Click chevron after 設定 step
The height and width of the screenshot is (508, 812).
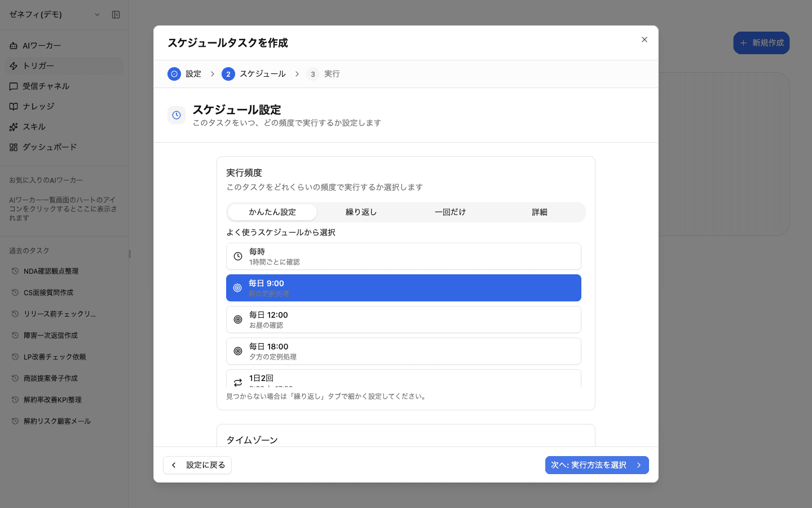(x=213, y=74)
